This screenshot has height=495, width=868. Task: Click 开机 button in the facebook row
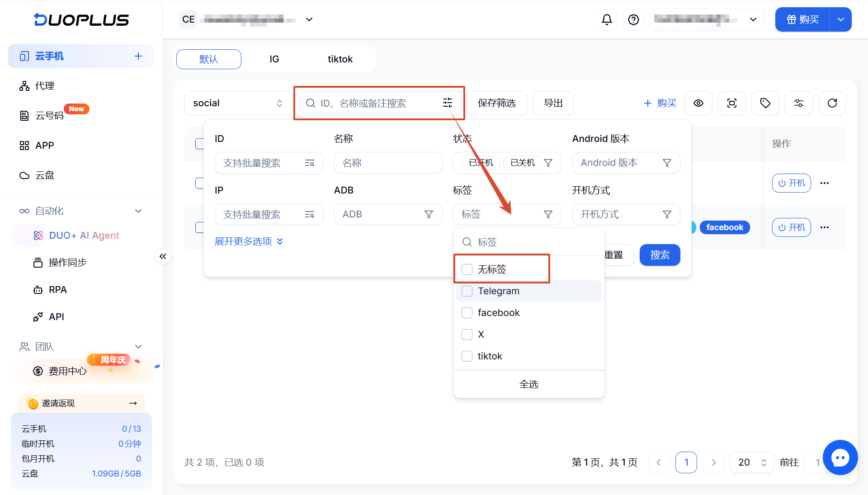[792, 227]
